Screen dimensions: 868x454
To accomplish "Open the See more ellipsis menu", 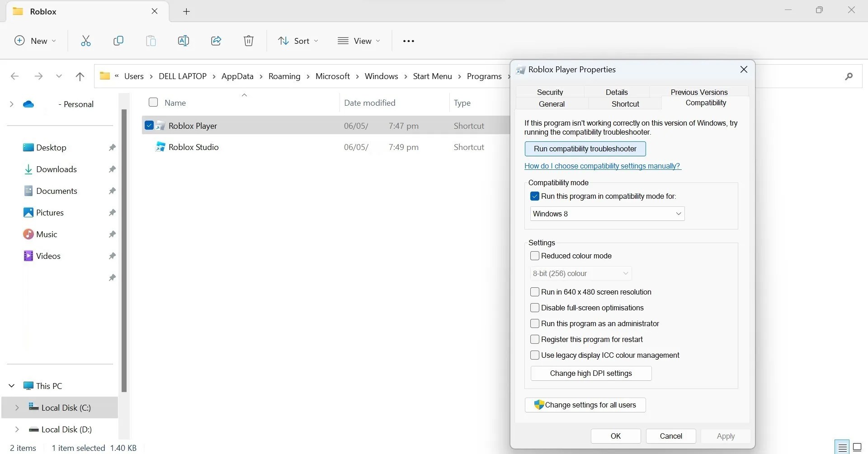I will [x=409, y=41].
